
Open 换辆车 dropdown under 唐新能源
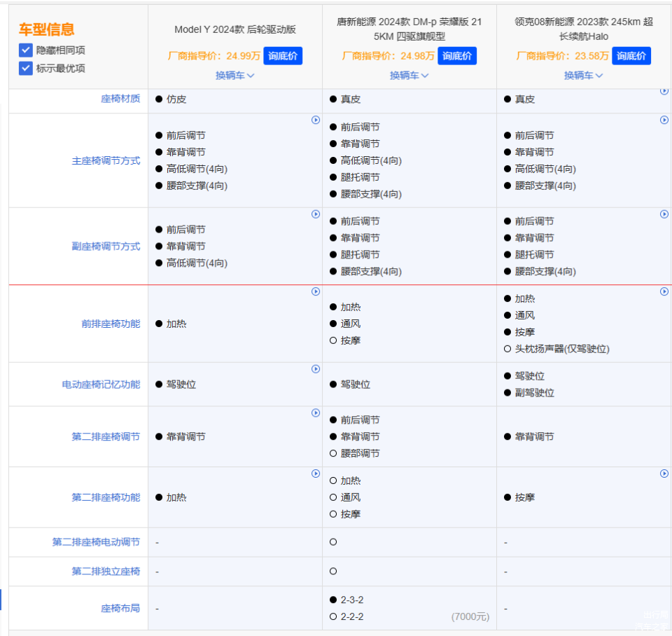(x=409, y=76)
